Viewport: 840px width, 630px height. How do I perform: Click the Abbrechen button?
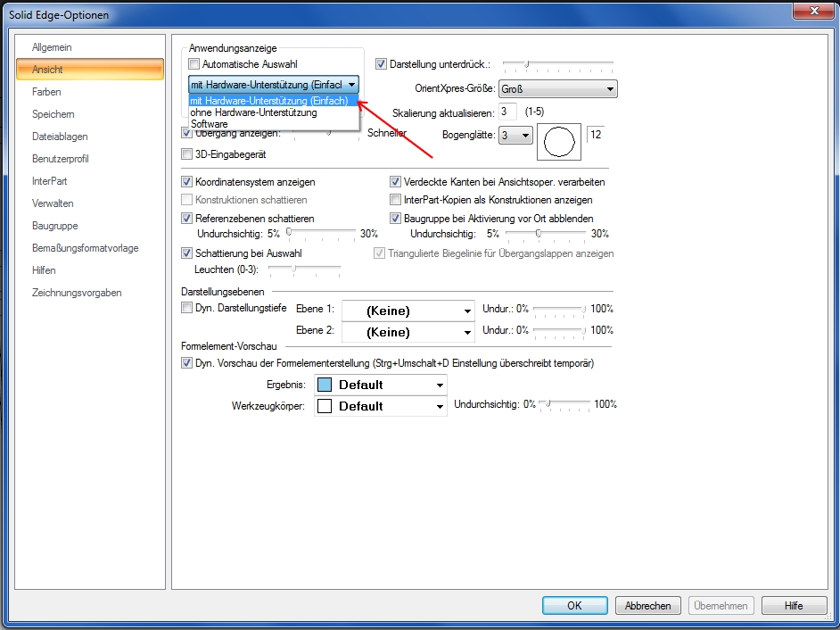click(x=647, y=605)
